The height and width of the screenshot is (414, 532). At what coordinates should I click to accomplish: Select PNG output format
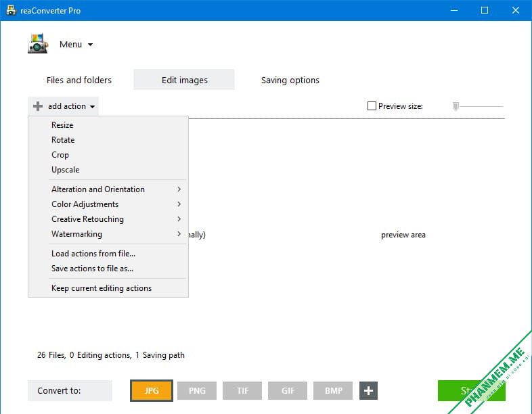[x=197, y=390]
